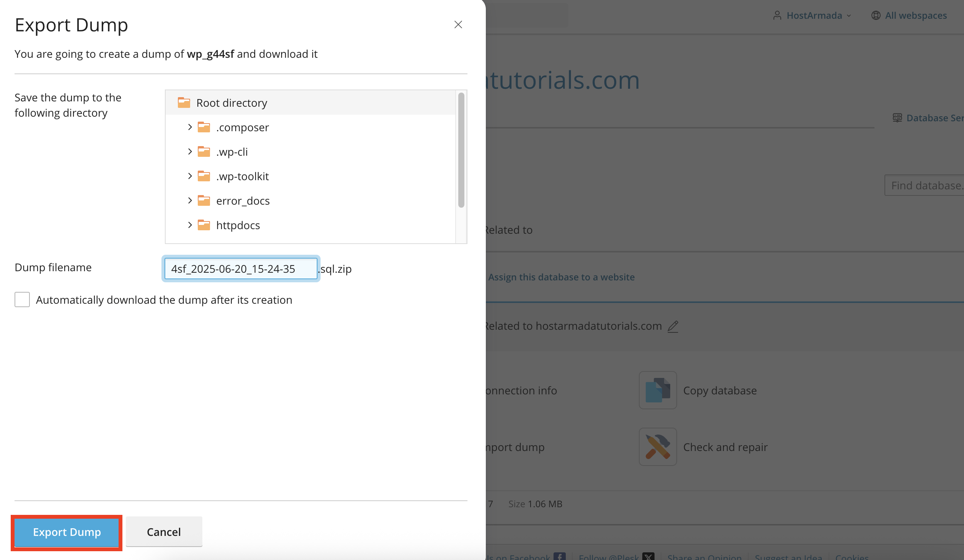Click the All webspaces globe icon
This screenshot has width=964, height=560.
pos(876,15)
